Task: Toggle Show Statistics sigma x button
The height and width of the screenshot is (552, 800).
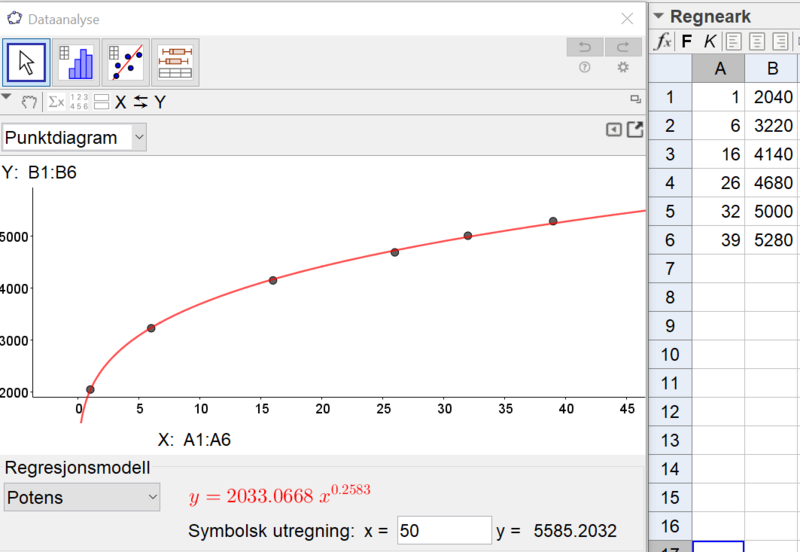Action: (56, 102)
